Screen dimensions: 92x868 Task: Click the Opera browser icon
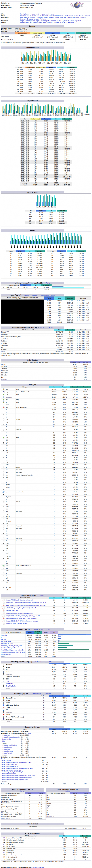[3, 708]
